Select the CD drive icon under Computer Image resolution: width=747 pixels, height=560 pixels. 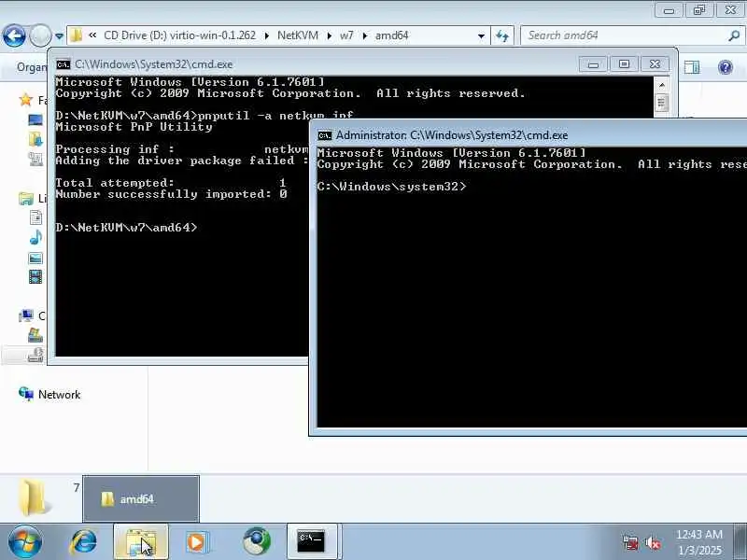[35, 355]
